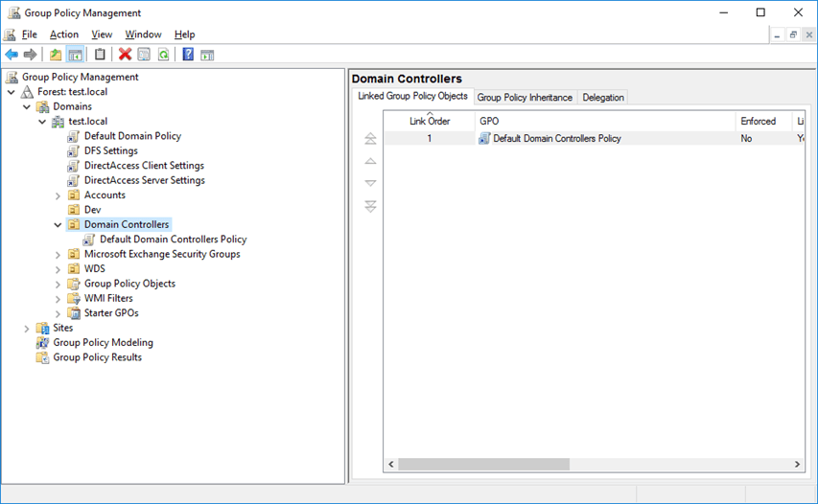Open the Help menu
This screenshot has width=818, height=504.
coord(185,34)
